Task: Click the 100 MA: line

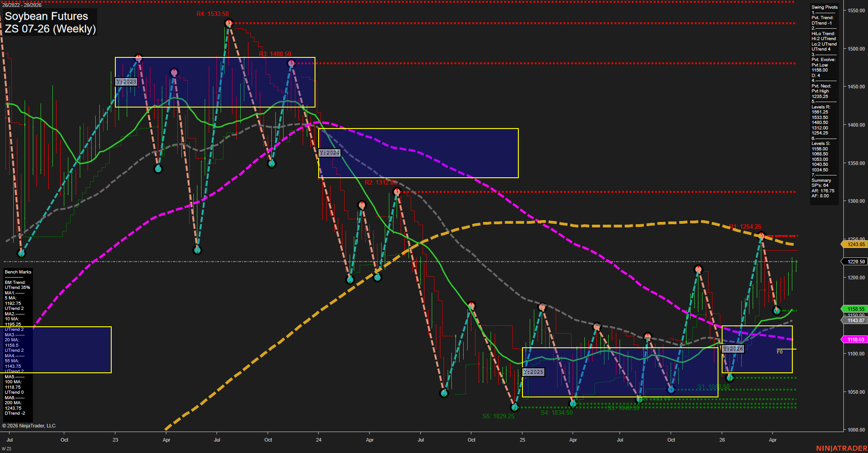Action: point(13,382)
